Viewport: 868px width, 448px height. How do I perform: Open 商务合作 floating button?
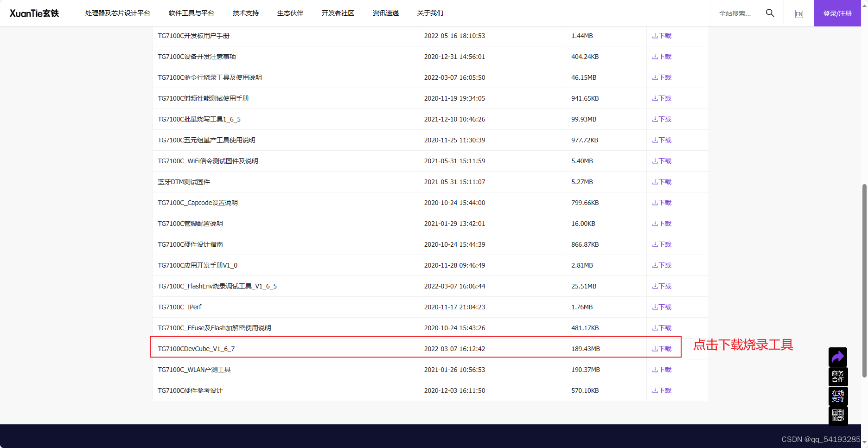click(x=838, y=377)
